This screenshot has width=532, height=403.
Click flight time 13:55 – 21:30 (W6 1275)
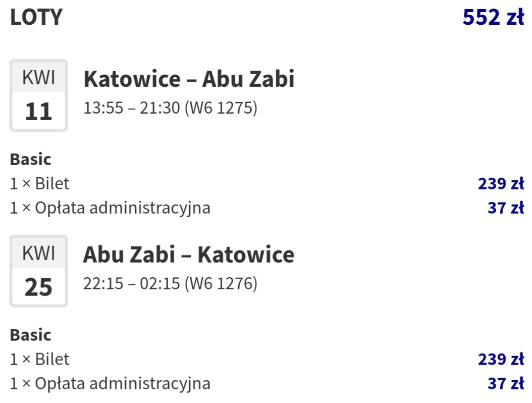pyautogui.click(x=170, y=108)
